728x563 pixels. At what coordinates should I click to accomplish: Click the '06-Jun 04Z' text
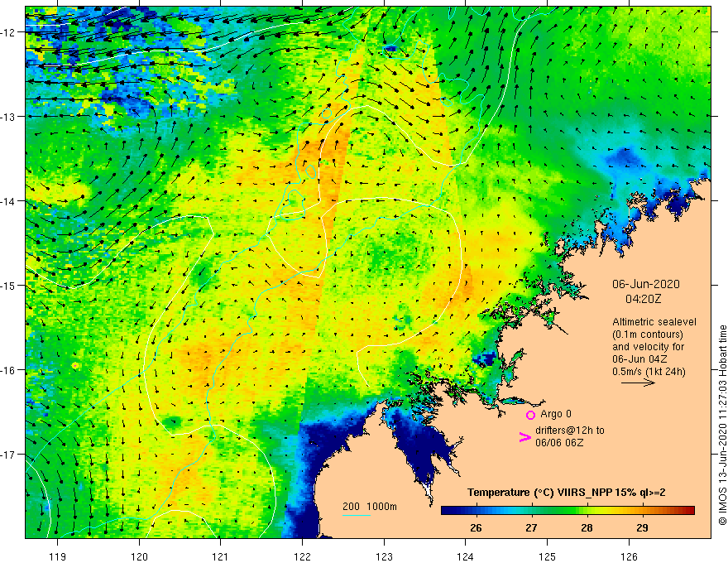click(x=639, y=359)
